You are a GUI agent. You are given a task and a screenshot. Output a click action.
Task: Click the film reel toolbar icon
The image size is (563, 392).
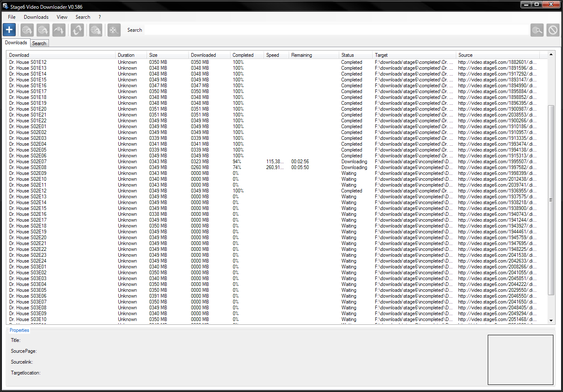point(114,30)
